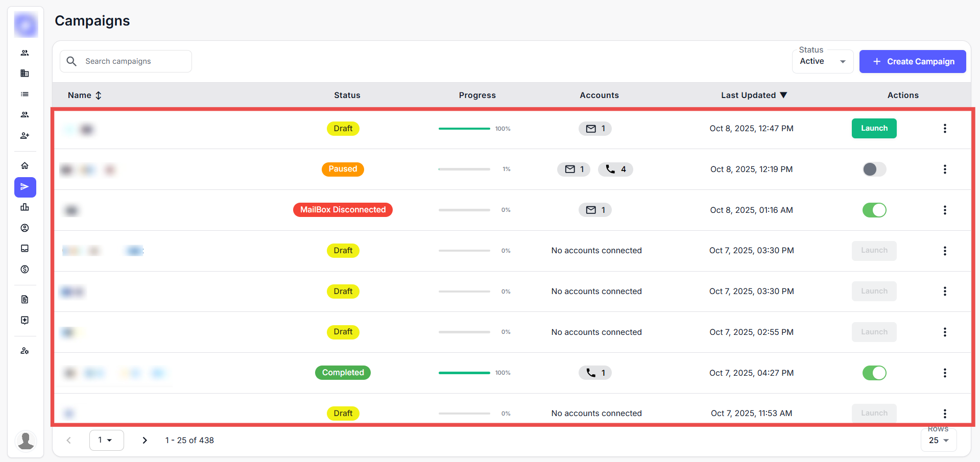980x462 pixels.
Task: Open the page number selector dropdown
Action: 106,441
